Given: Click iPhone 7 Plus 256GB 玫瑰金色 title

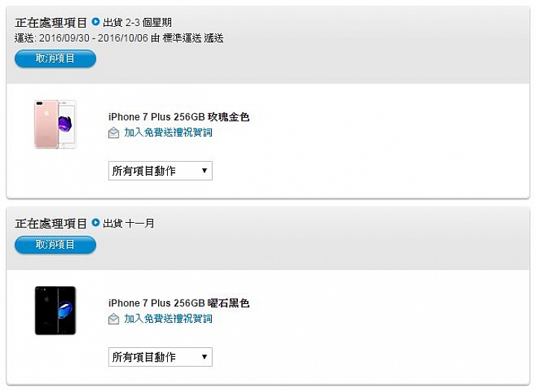Looking at the screenshot, I should [179, 117].
